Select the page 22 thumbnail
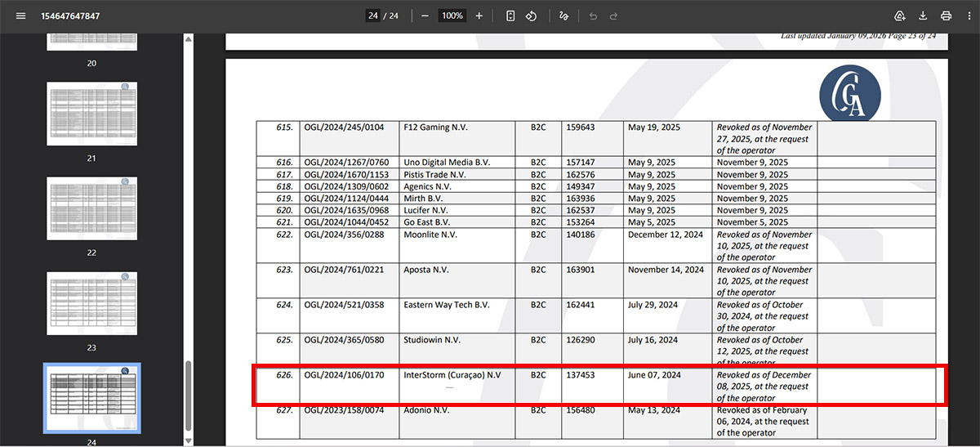The image size is (980, 447). coord(91,208)
